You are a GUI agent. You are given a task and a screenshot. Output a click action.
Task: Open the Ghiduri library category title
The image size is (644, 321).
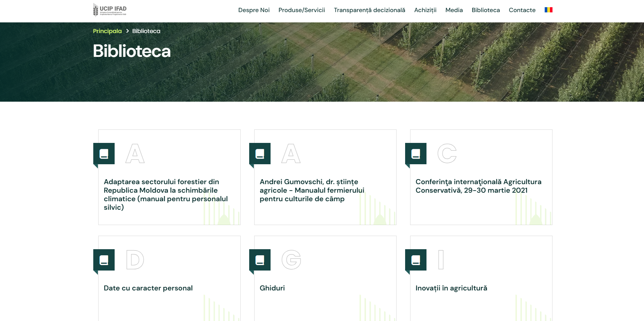272,288
